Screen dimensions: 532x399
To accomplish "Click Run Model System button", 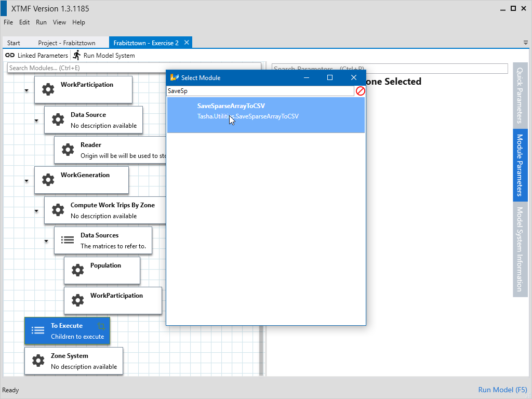I will pos(104,55).
